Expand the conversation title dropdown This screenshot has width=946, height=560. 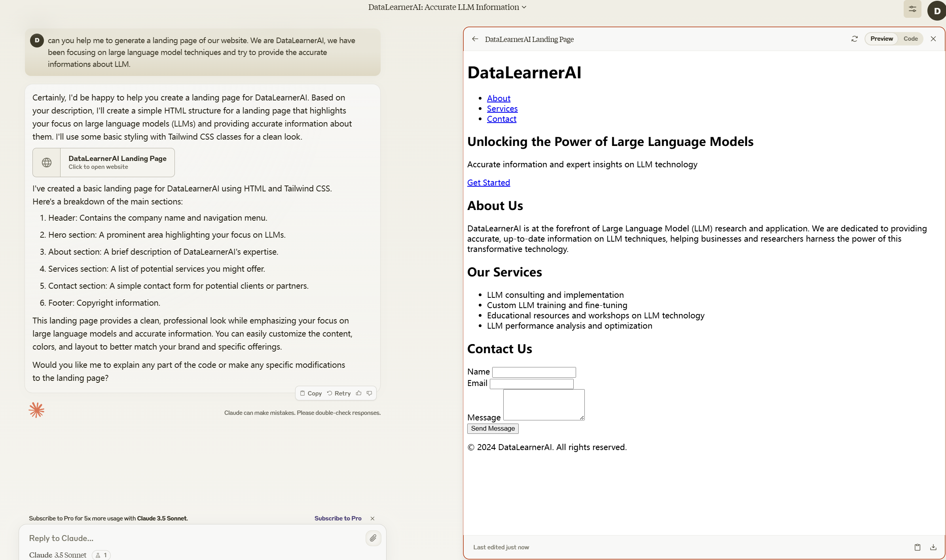(x=524, y=7)
